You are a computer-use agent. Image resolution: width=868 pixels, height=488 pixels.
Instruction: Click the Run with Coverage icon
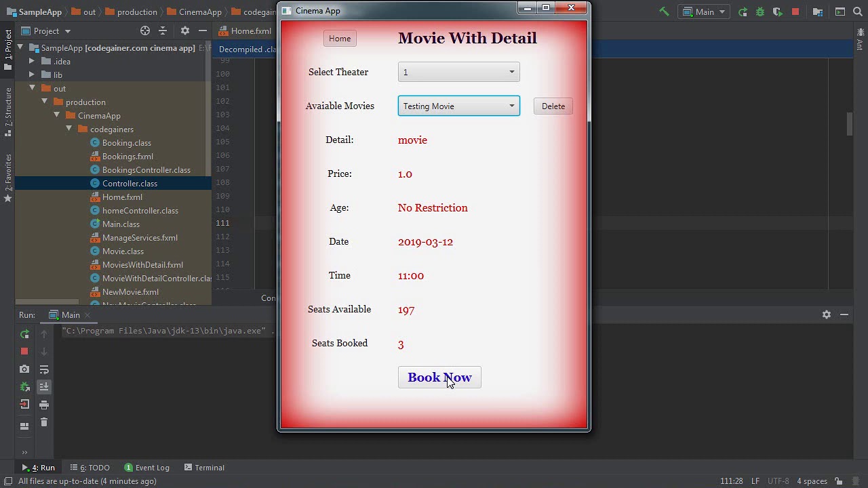pos(777,12)
